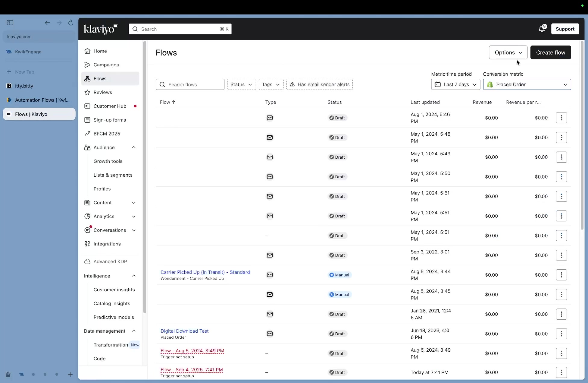Image resolution: width=588 pixels, height=383 pixels.
Task: Open Transformation under Data management
Action: point(111,345)
